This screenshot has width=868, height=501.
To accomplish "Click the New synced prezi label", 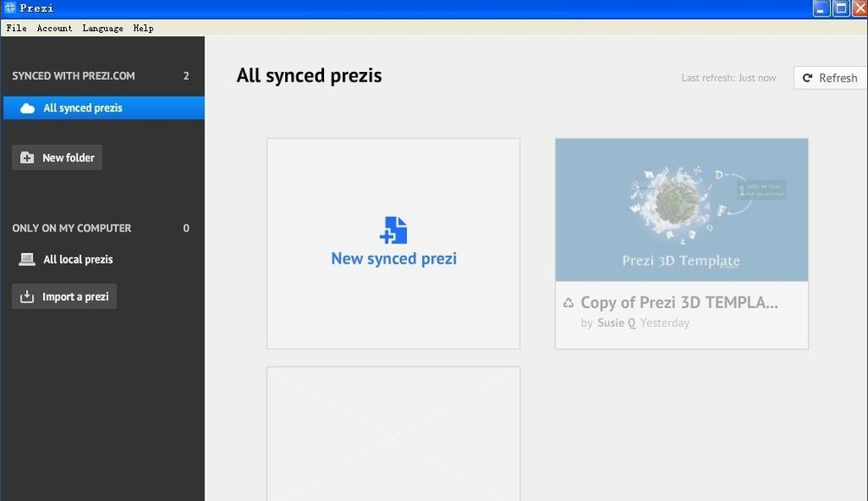I will (x=393, y=259).
